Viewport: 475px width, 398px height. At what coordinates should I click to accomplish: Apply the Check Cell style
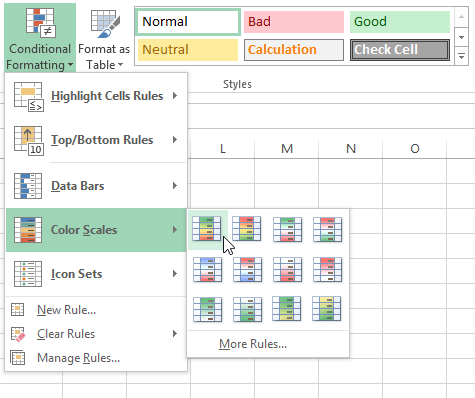tap(400, 50)
